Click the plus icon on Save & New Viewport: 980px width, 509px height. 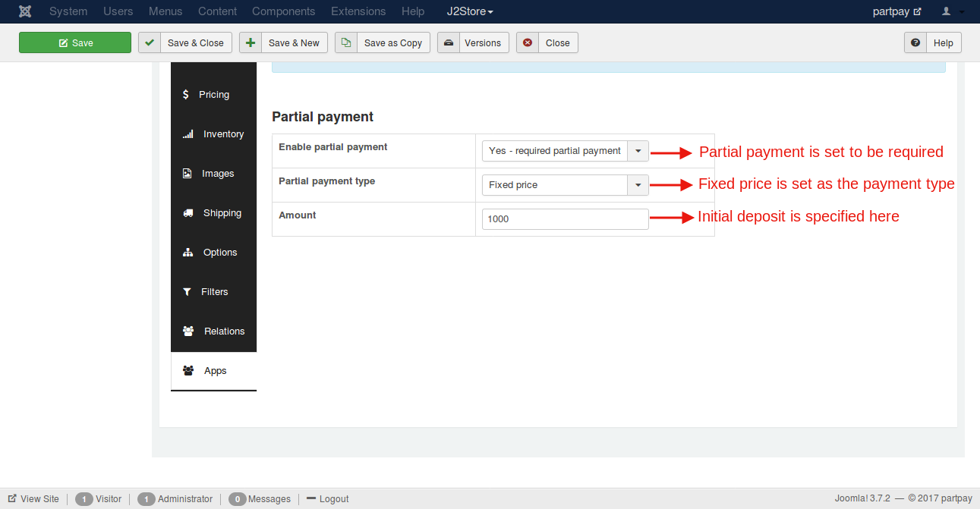251,42
